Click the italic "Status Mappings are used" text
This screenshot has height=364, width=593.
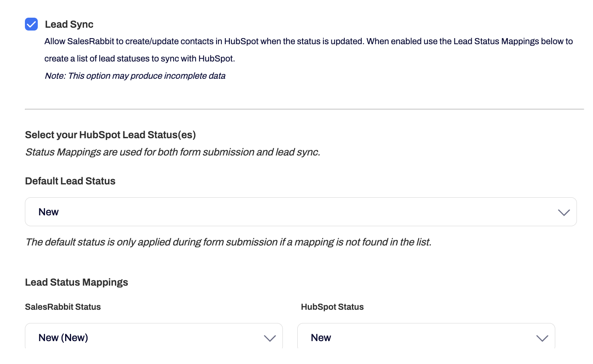click(172, 152)
